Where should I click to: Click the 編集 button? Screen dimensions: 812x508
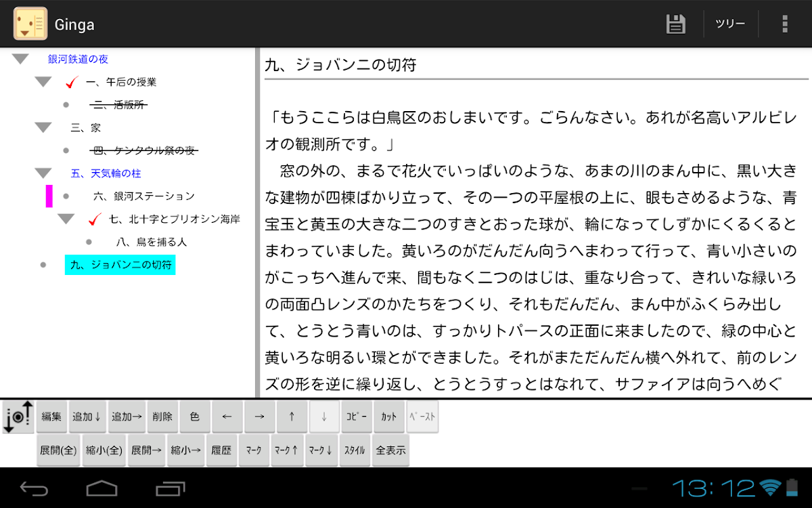[52, 417]
